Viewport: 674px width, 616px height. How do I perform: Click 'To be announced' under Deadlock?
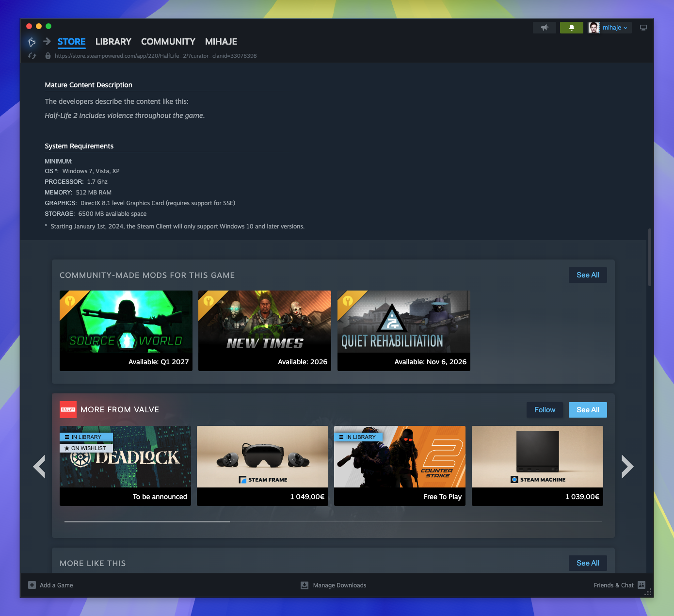[160, 497]
